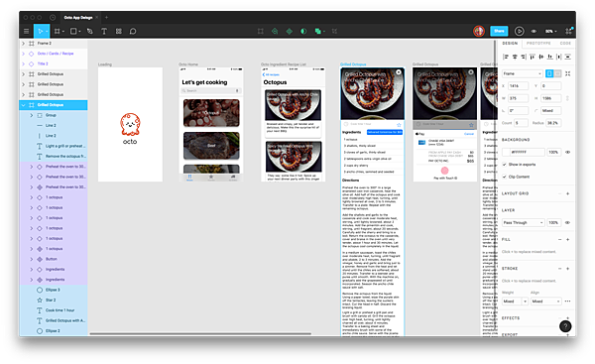
Task: Select the Comment tool
Action: tap(133, 31)
